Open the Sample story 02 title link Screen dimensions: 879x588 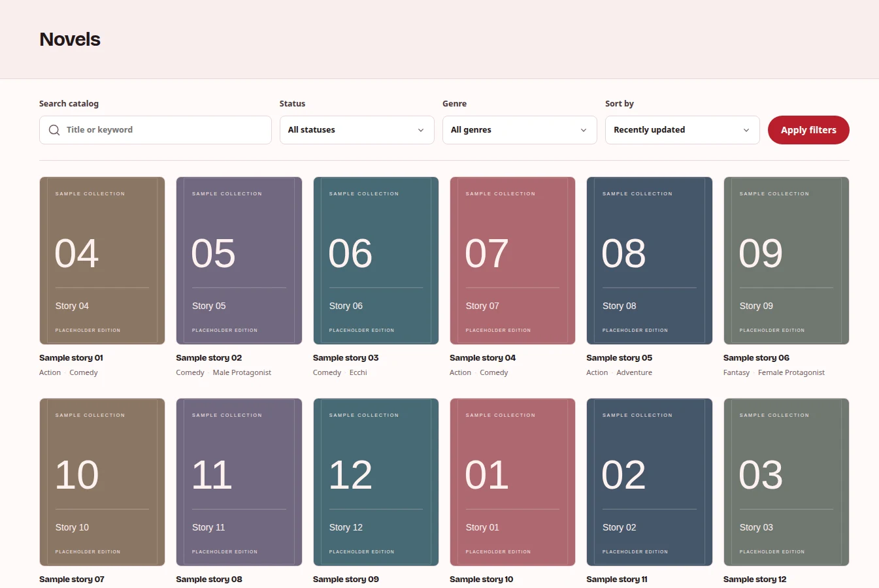point(209,358)
